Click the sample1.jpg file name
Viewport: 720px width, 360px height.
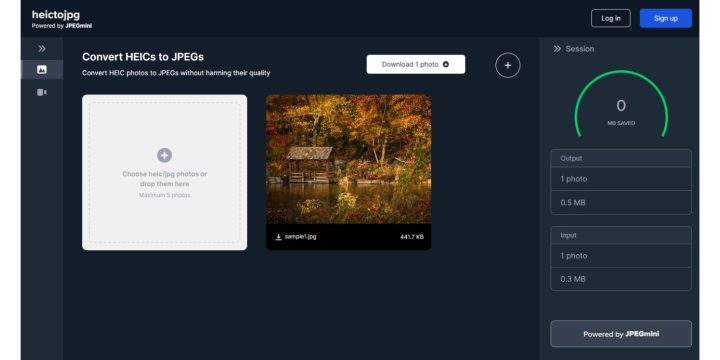click(300, 237)
